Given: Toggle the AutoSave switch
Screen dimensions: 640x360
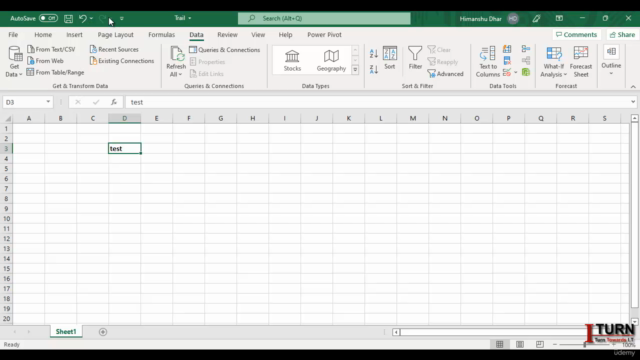Looking at the screenshot, I should coord(48,18).
